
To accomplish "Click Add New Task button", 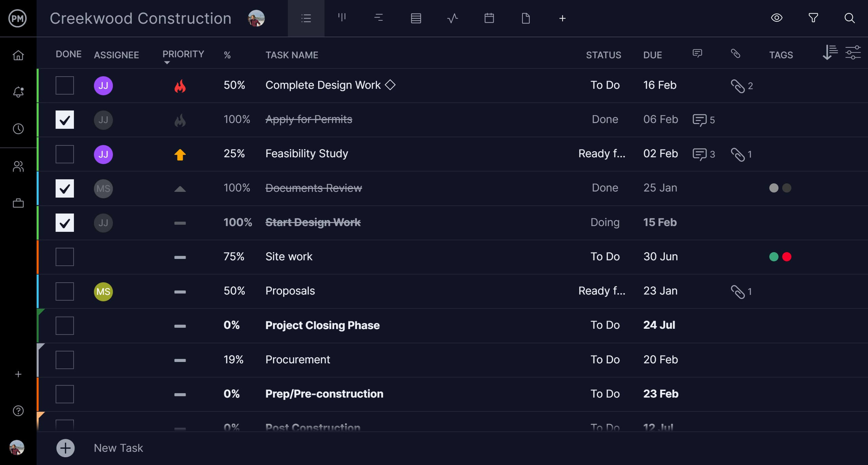I will click(65, 448).
